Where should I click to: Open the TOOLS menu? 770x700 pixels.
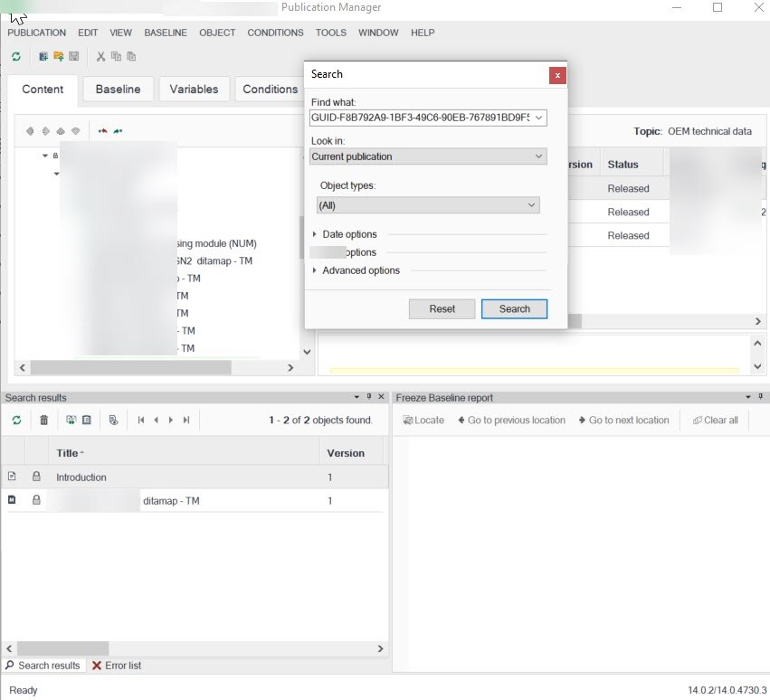(x=330, y=33)
